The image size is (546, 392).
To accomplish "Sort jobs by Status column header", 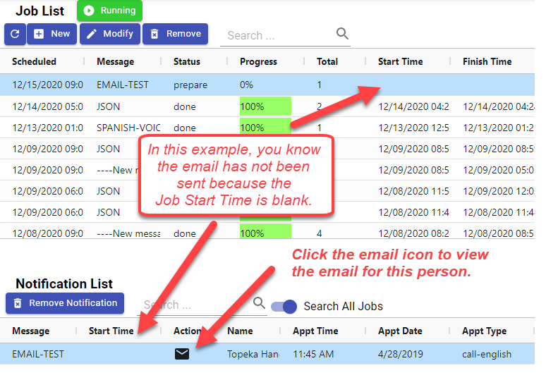I will [x=187, y=61].
